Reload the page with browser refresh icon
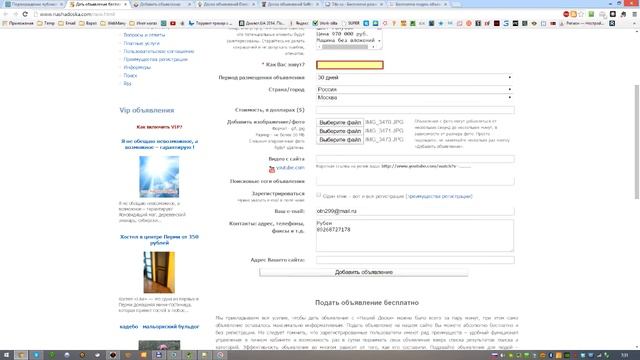Screen dimensions: 640x360 click(25, 14)
